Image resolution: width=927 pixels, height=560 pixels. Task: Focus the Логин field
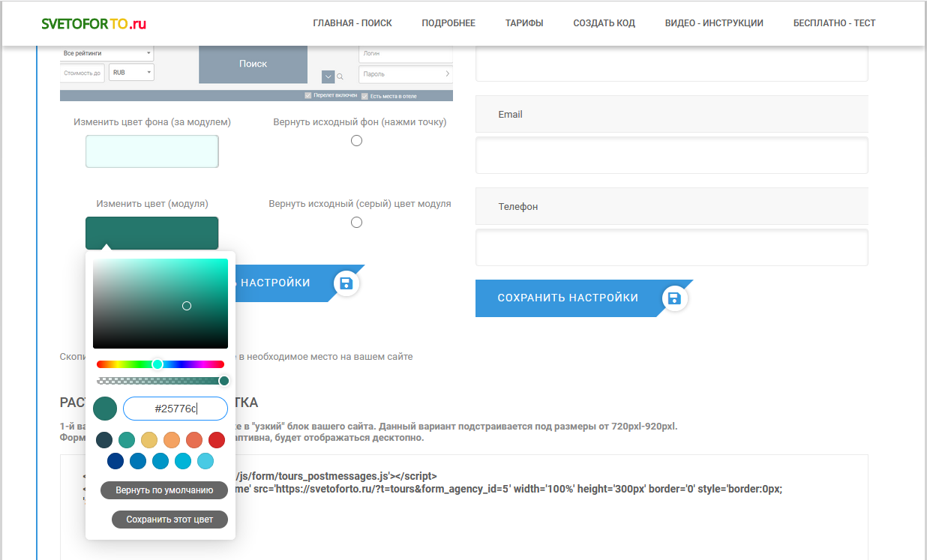(x=406, y=54)
